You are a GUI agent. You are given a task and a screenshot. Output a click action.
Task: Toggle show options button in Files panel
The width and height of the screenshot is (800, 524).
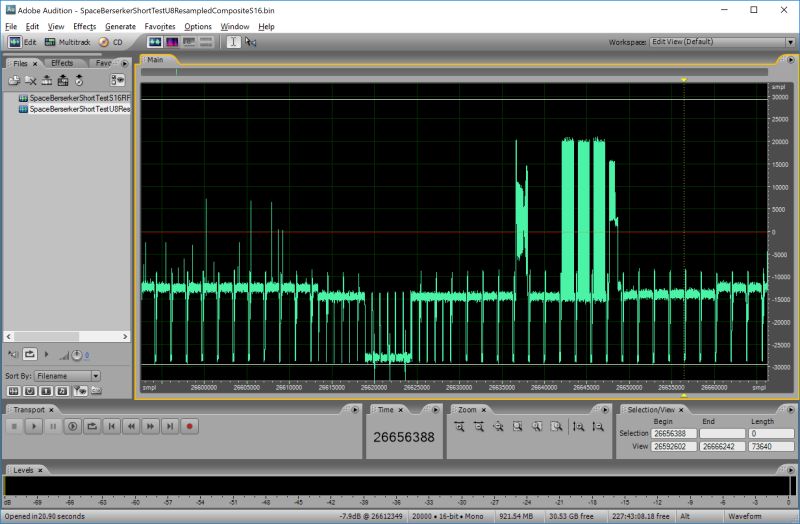(118, 80)
